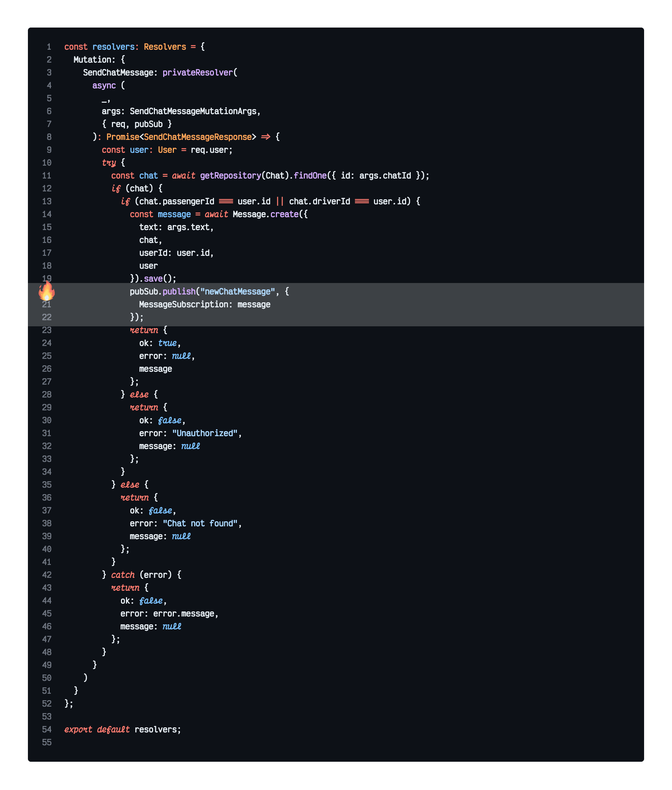
Task: Click the 'findOne' method
Action: point(310,176)
